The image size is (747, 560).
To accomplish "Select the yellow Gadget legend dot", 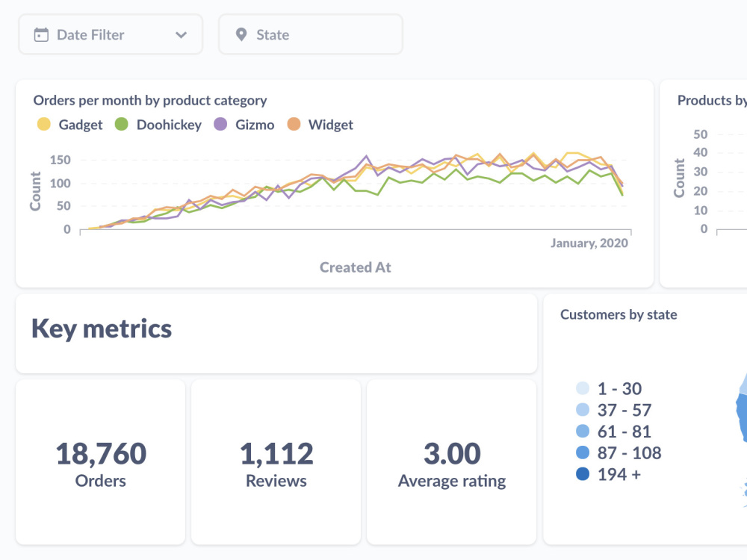I will pyautogui.click(x=43, y=125).
